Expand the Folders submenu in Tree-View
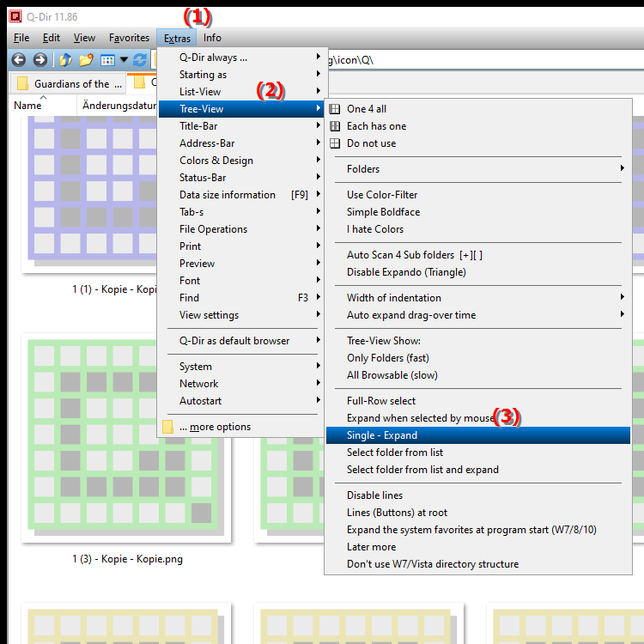 [478, 169]
